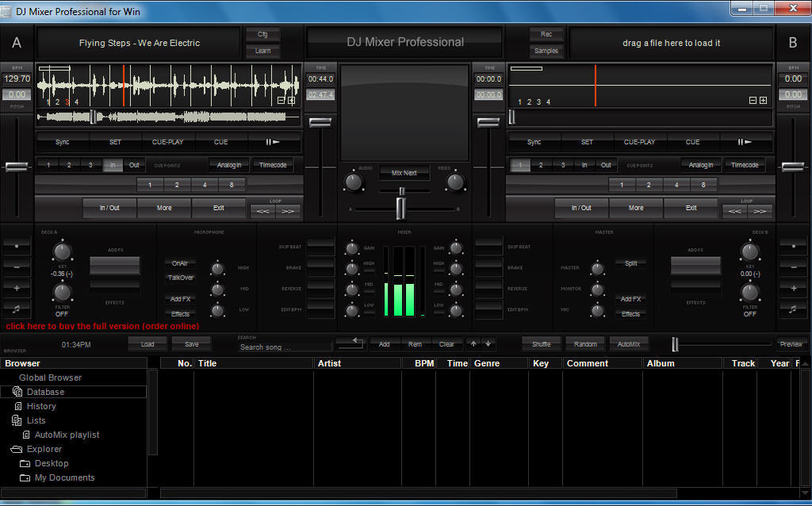
Task: Sort the list by Title column
Action: click(x=254, y=363)
